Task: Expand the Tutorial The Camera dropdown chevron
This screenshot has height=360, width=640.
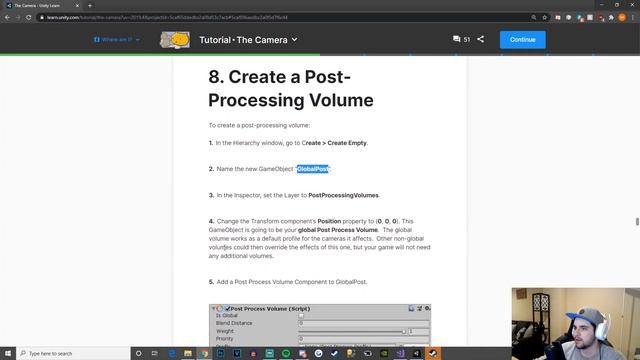Action: (294, 40)
